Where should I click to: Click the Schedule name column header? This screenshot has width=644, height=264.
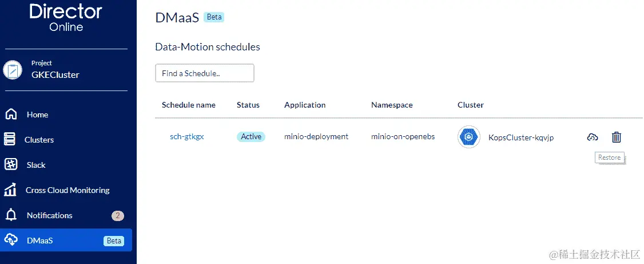pyautogui.click(x=189, y=105)
